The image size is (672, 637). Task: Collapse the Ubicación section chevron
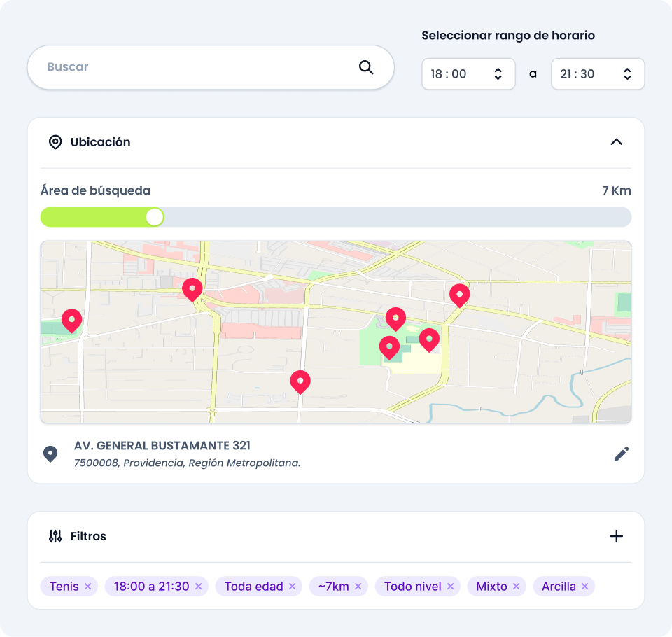pos(616,142)
